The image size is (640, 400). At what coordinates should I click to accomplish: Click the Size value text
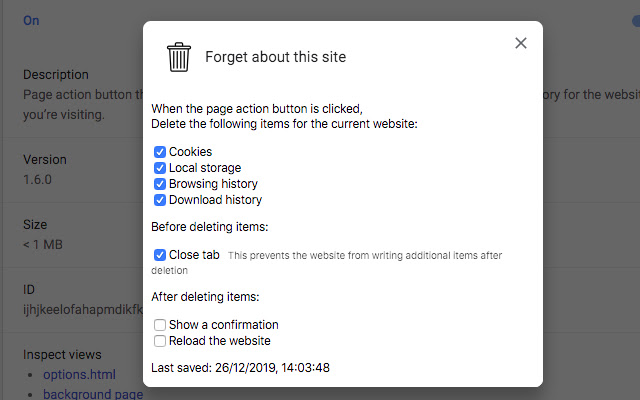click(x=44, y=245)
